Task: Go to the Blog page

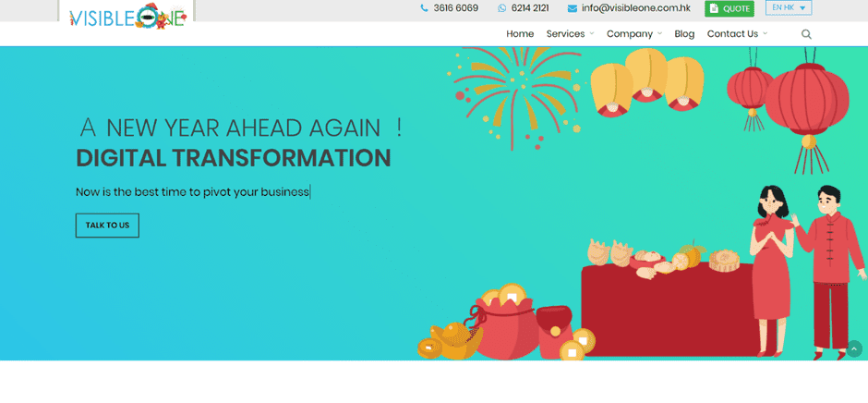Action: point(684,34)
